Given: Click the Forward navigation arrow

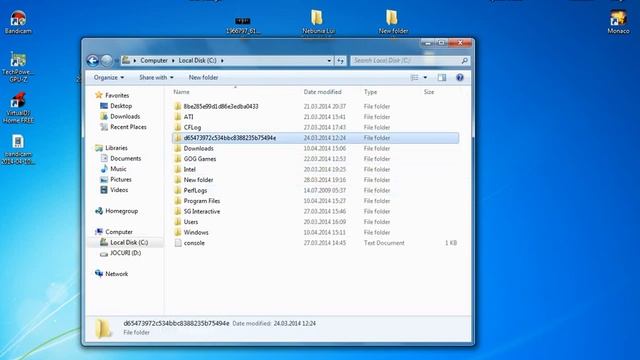Looking at the screenshot, I should point(106,61).
